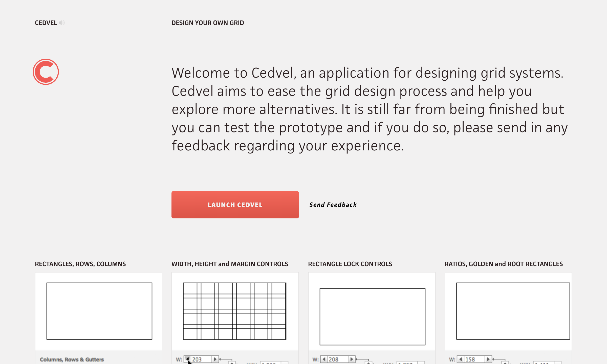Toggle the sound icon beside CEDVEL
The height and width of the screenshot is (364, 607).
pos(62,23)
